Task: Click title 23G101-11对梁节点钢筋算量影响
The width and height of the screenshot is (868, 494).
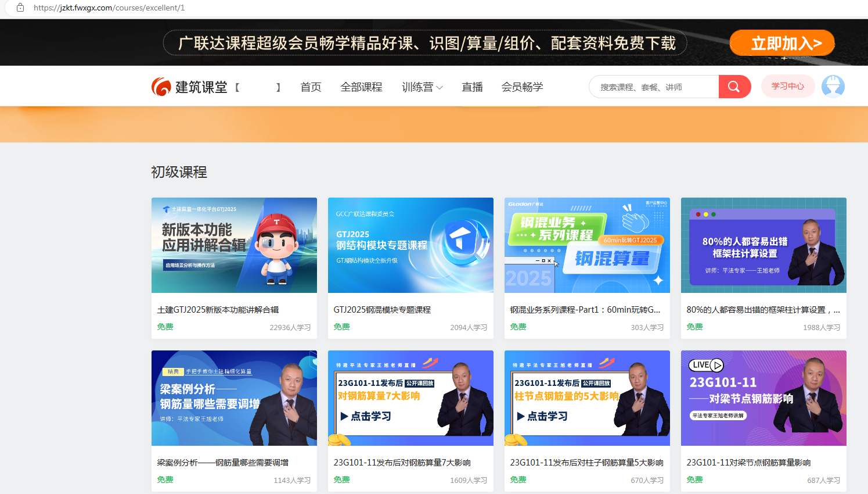Action: click(749, 463)
